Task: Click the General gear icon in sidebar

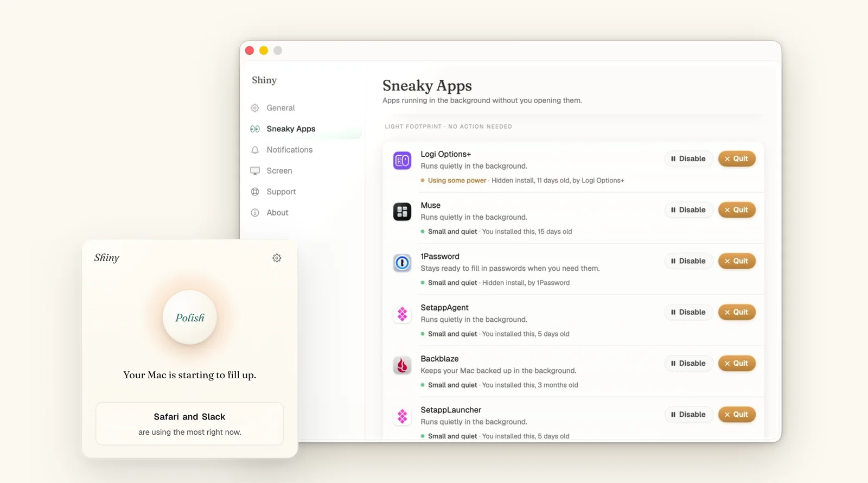Action: pos(255,108)
